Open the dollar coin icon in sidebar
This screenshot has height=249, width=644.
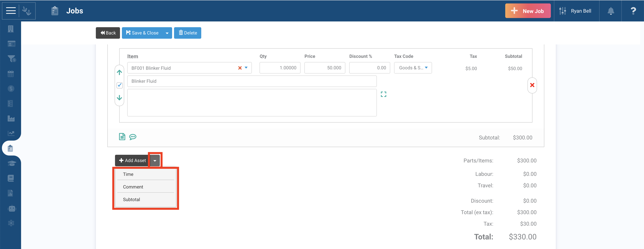click(x=11, y=88)
